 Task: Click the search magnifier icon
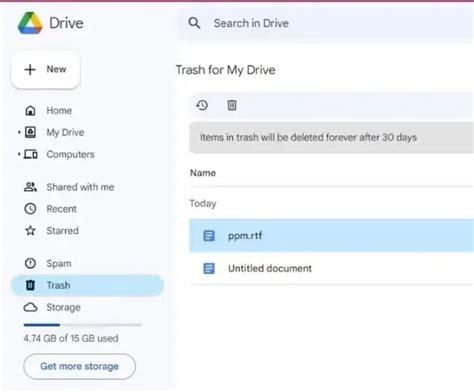pyautogui.click(x=194, y=23)
